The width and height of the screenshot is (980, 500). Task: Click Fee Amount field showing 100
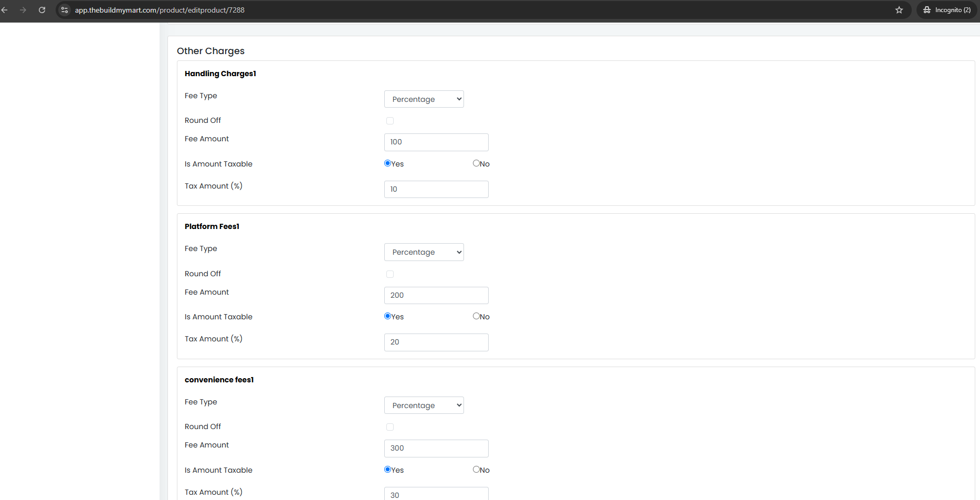[x=436, y=142]
